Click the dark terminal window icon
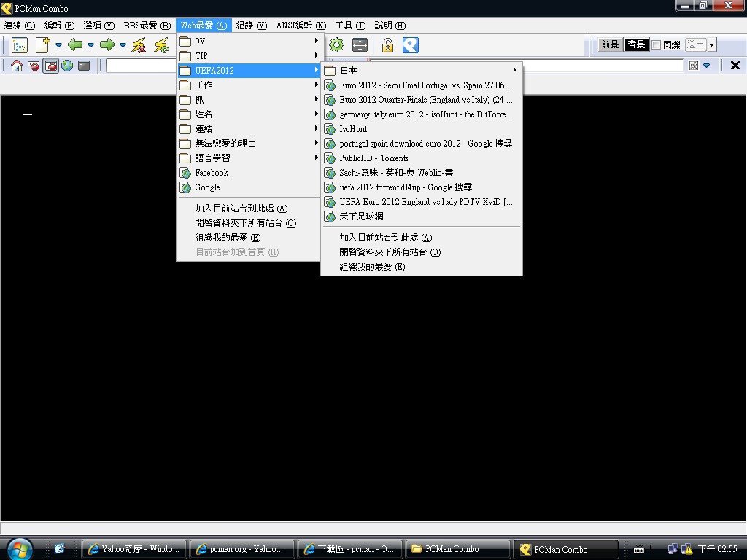This screenshot has height=560, width=747. [84, 66]
